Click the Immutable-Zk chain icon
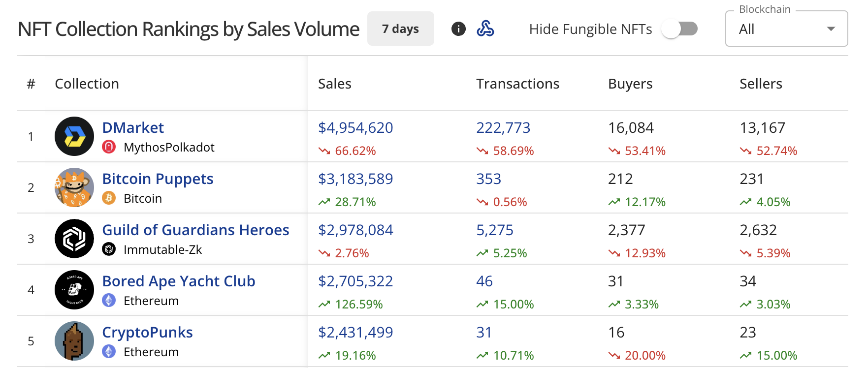Screen dimensions: 868x368 click(109, 249)
